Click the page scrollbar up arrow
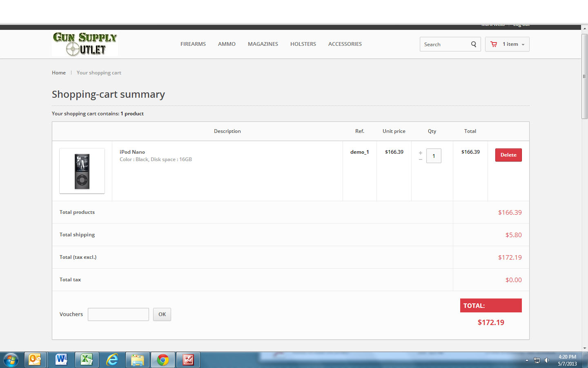The width and height of the screenshot is (588, 368). pyautogui.click(x=585, y=29)
